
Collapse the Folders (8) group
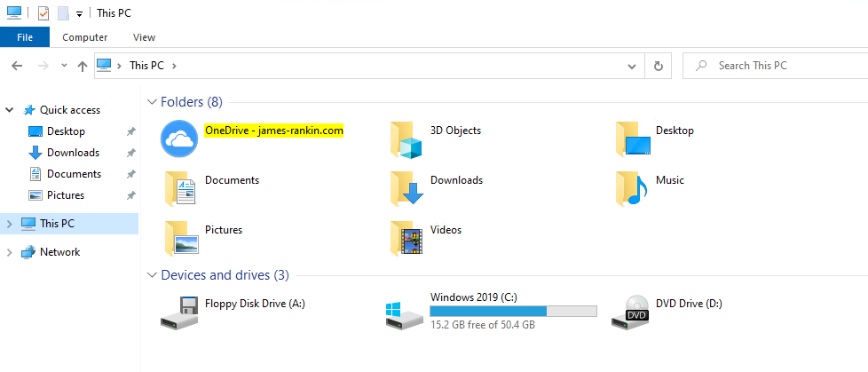[151, 102]
